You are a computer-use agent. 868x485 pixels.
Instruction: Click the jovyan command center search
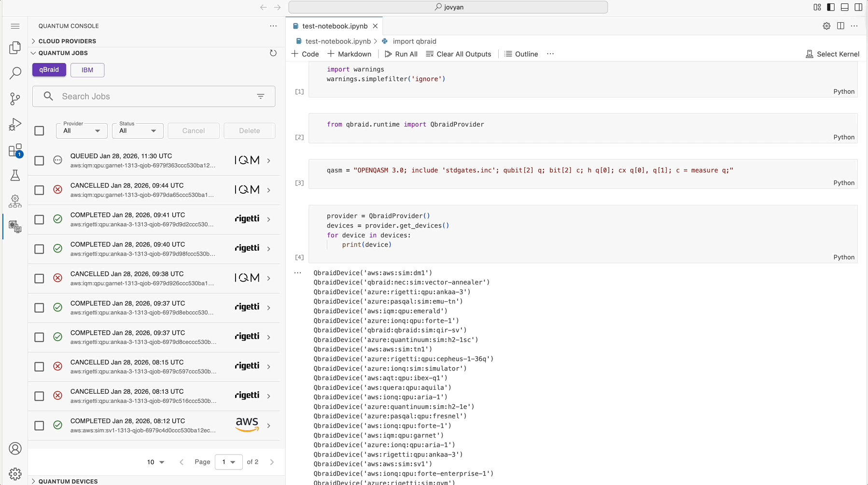pyautogui.click(x=448, y=7)
